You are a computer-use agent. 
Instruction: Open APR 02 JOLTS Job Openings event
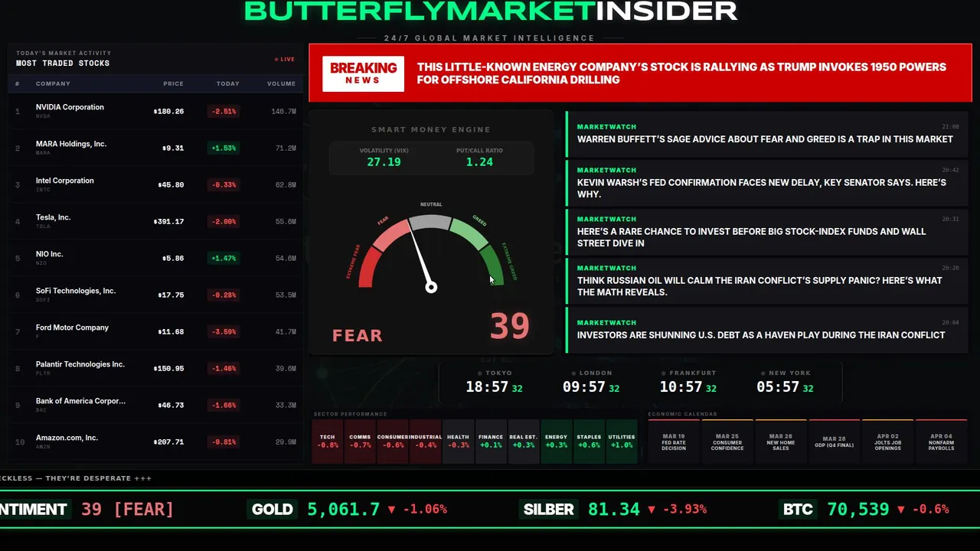[x=888, y=441]
